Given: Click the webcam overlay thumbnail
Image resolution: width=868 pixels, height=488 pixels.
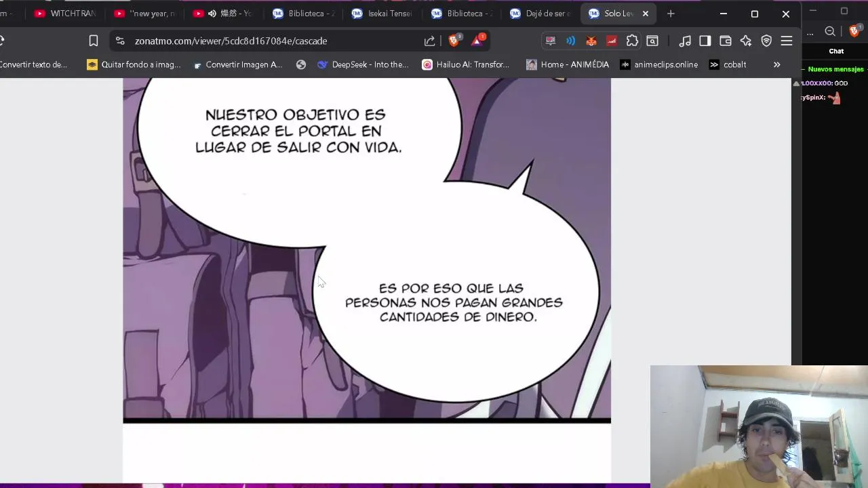Looking at the screenshot, I should (x=759, y=426).
